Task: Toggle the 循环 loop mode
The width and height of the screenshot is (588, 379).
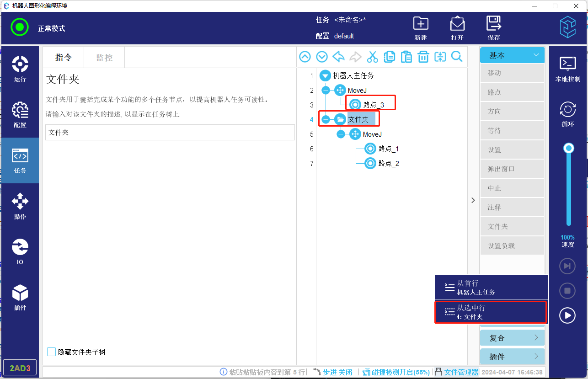Action: (567, 114)
